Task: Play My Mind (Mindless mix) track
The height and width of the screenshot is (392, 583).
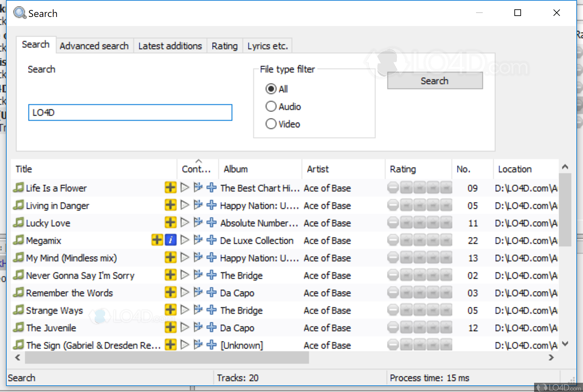Action: [x=185, y=258]
